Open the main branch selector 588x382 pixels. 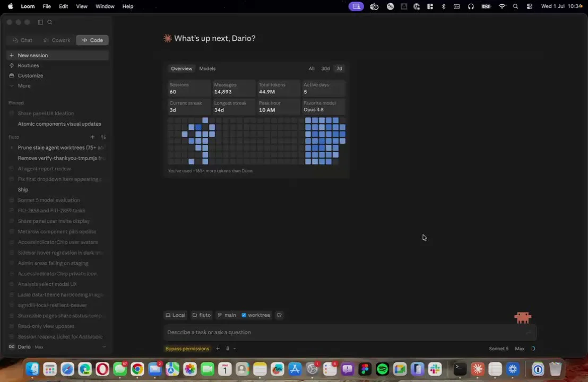(227, 315)
